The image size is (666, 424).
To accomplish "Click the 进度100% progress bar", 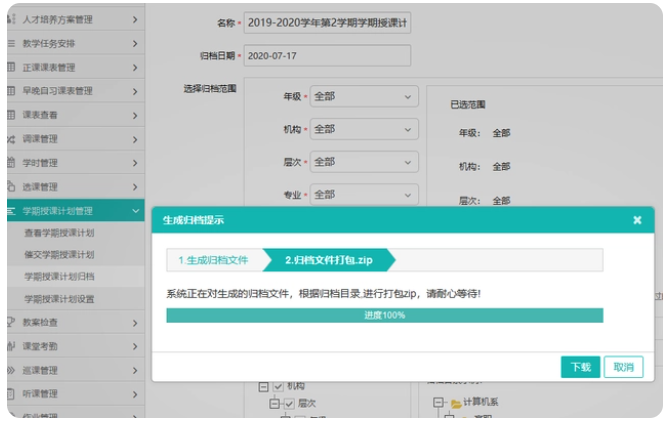I will [384, 315].
